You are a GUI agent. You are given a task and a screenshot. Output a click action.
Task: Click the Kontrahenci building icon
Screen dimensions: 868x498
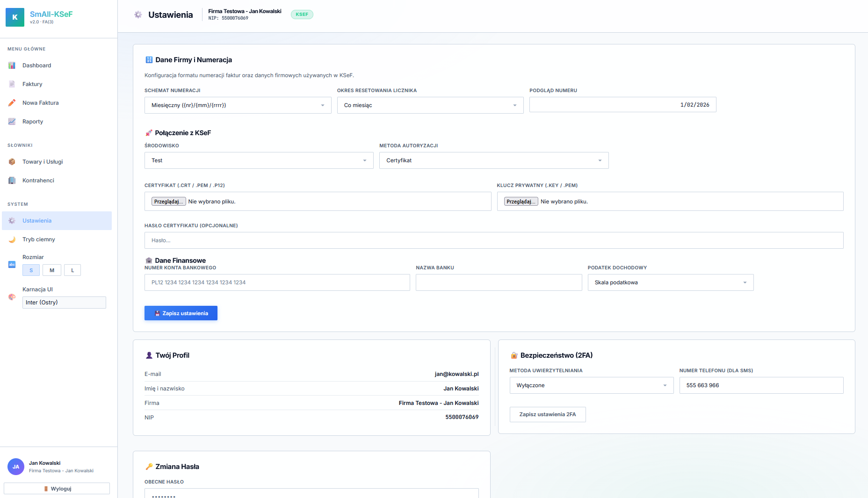12,180
